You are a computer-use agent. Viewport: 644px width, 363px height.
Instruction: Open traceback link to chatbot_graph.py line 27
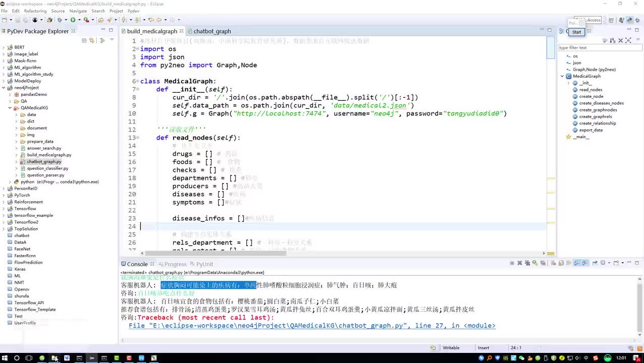(312, 326)
